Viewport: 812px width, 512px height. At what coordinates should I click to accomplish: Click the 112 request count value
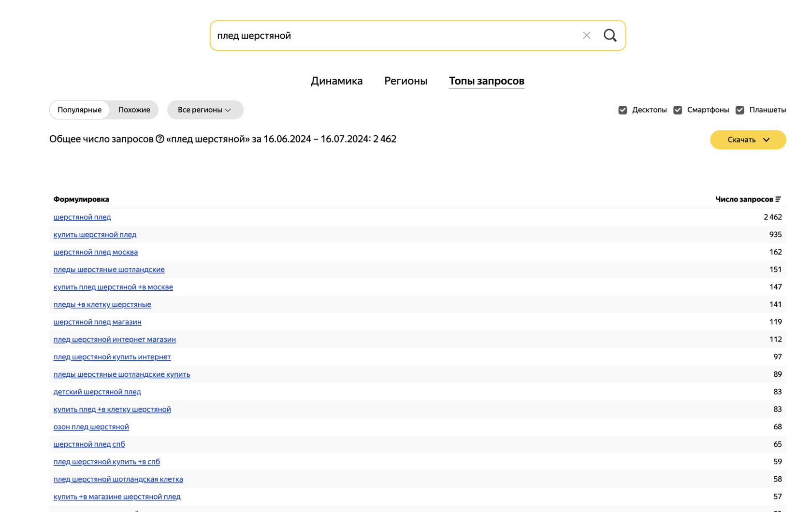[x=775, y=339]
